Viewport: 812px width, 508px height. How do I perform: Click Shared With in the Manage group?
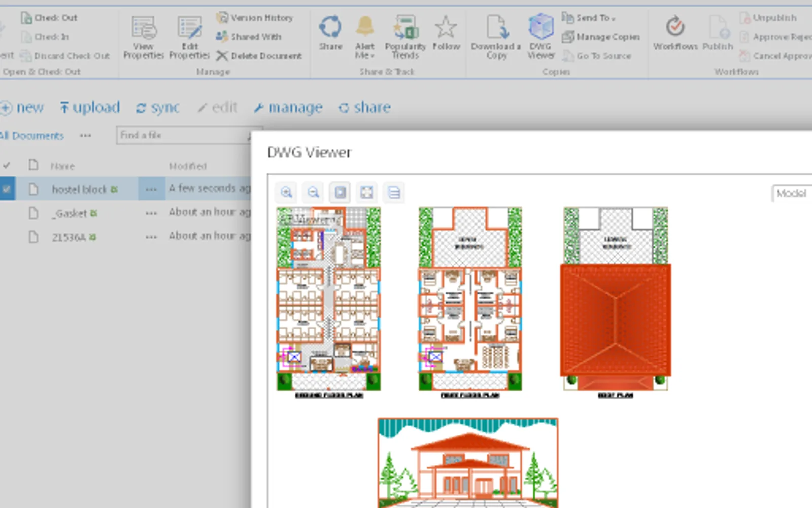pyautogui.click(x=249, y=37)
